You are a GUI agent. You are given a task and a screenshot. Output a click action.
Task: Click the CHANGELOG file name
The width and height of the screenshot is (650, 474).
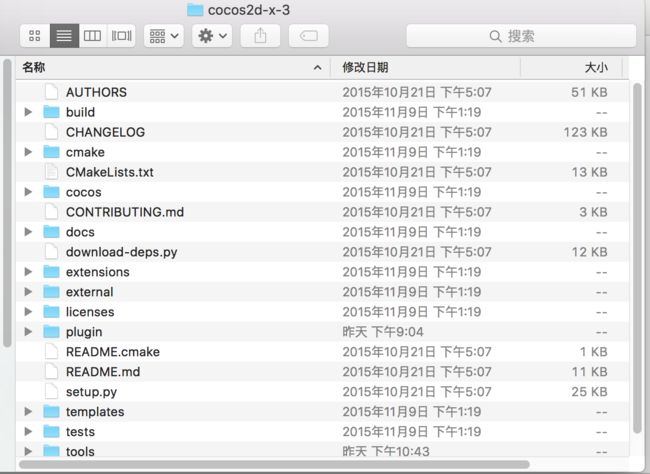105,132
